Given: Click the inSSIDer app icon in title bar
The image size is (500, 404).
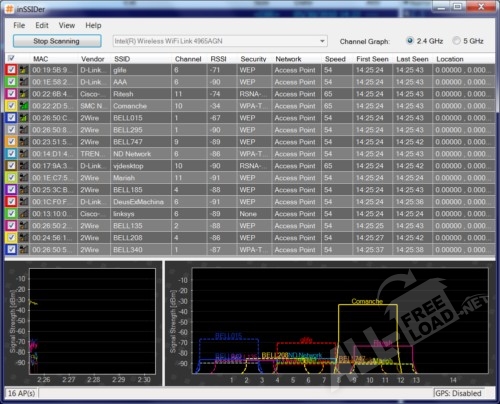Looking at the screenshot, I should (9, 9).
